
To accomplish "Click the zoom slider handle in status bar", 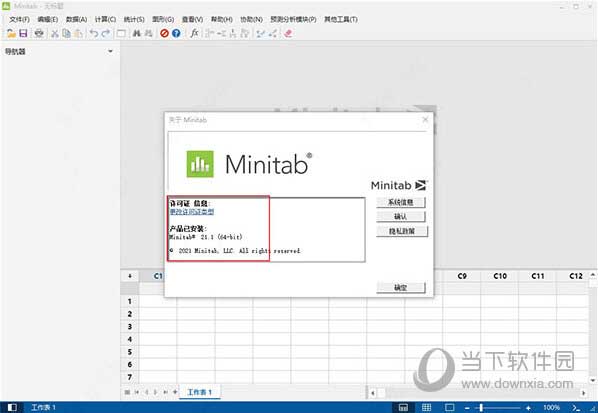I will (x=481, y=408).
